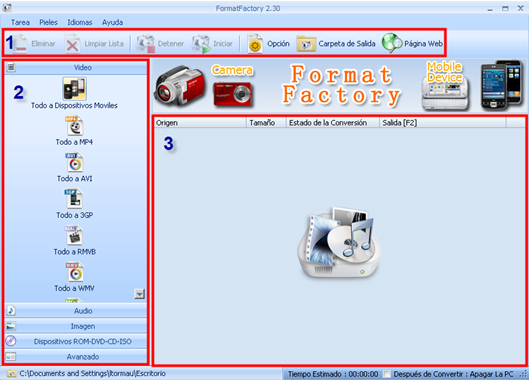The height and width of the screenshot is (381, 530).
Task: Click the red photo camera banner image
Action: tap(233, 94)
